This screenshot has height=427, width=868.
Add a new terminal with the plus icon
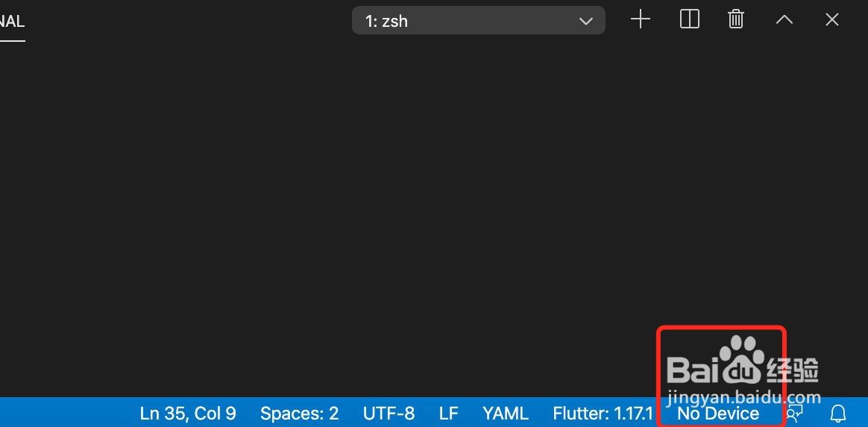pos(641,20)
